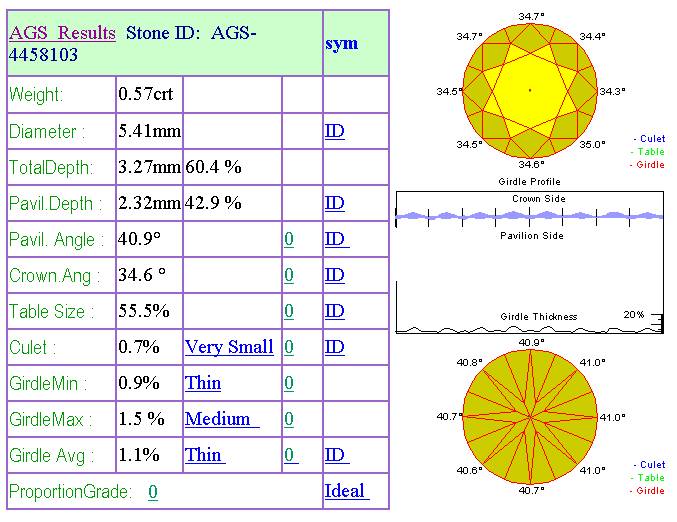This screenshot has height=522, width=677.
Task: Click the sym column header
Action: (342, 44)
